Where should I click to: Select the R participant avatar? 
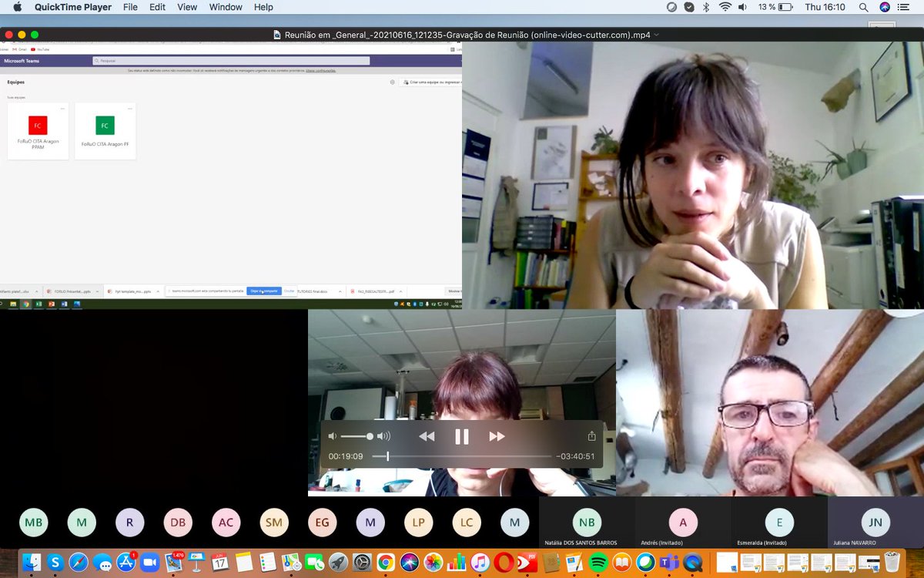(x=129, y=523)
